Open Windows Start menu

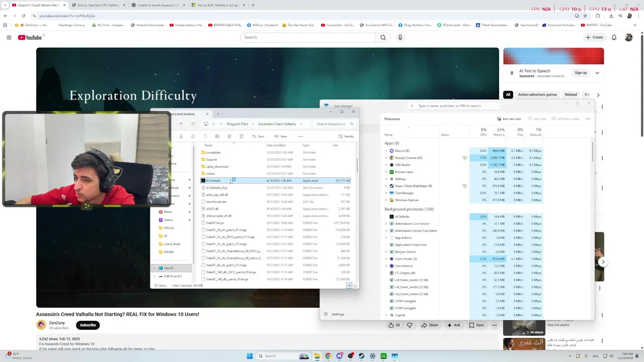[x=250, y=356]
